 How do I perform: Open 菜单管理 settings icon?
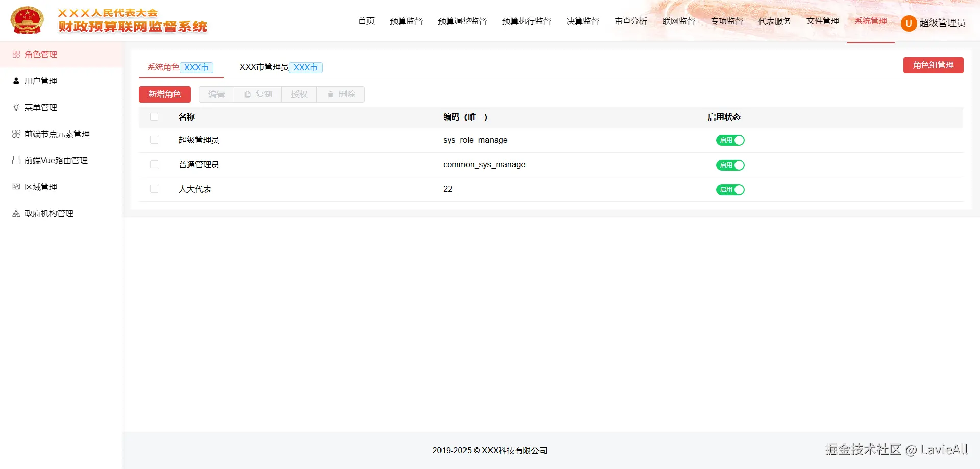[16, 107]
